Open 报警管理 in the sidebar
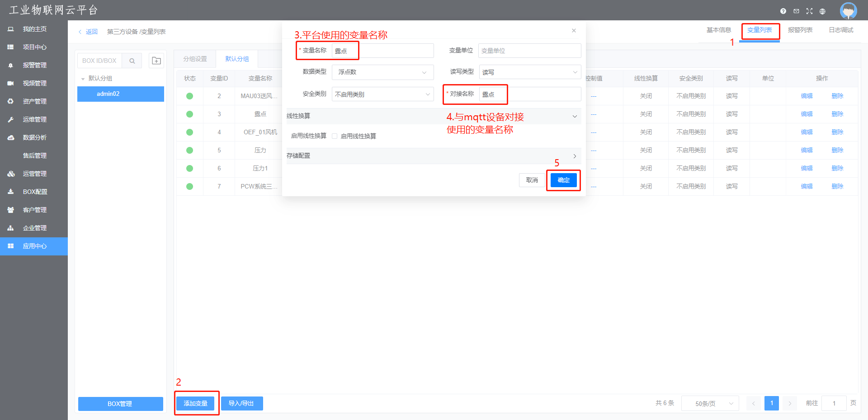Screen dimensions: 868x420 (x=34, y=65)
